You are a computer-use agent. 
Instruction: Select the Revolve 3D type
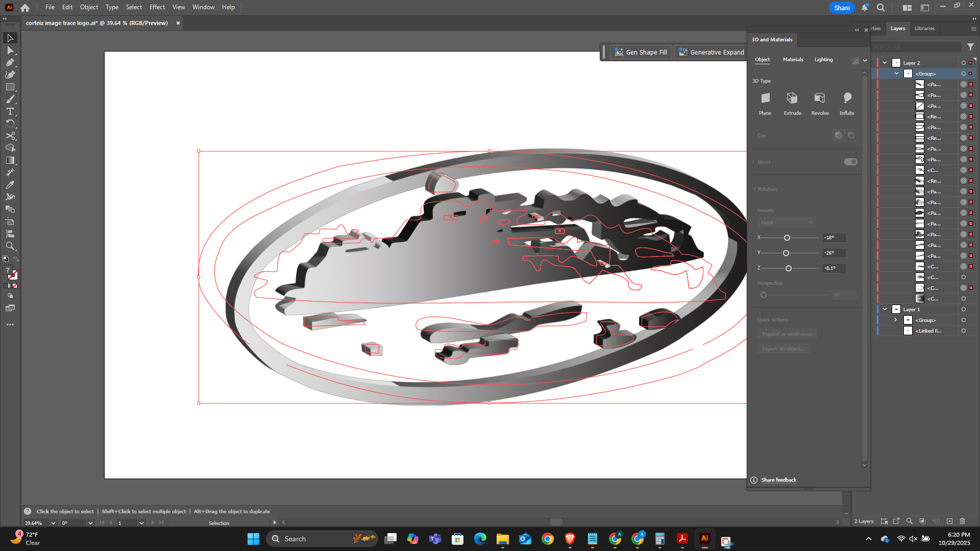[820, 98]
